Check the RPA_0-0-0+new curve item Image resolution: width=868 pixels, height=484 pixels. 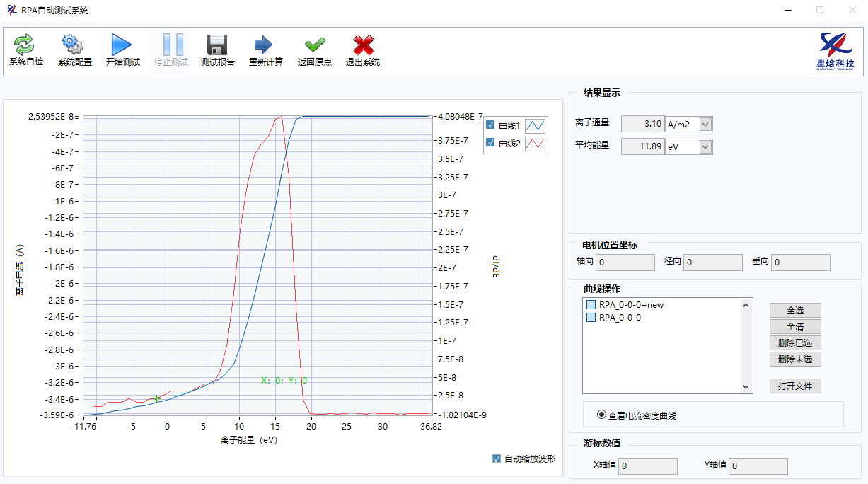[592, 305]
